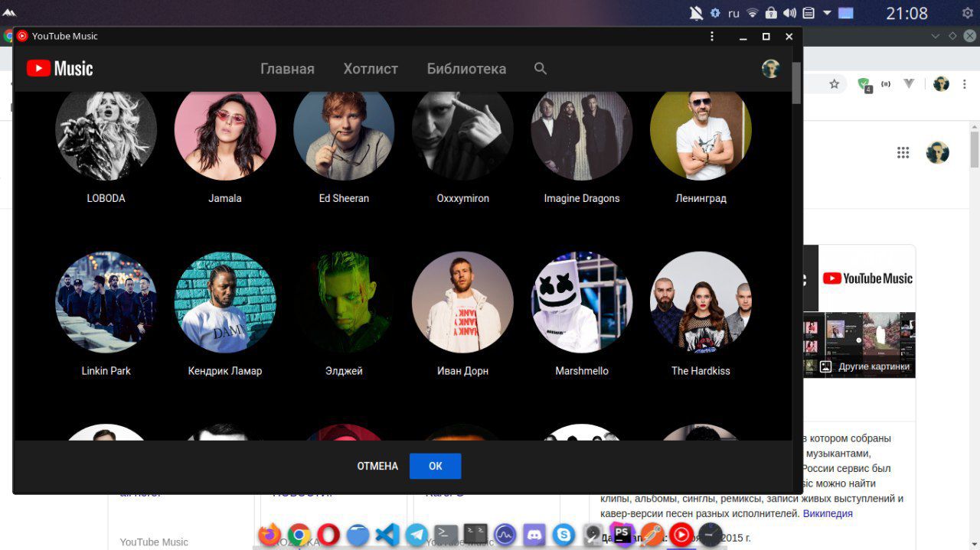Click the artist list scrollbar in YouTube Music

pyautogui.click(x=797, y=83)
